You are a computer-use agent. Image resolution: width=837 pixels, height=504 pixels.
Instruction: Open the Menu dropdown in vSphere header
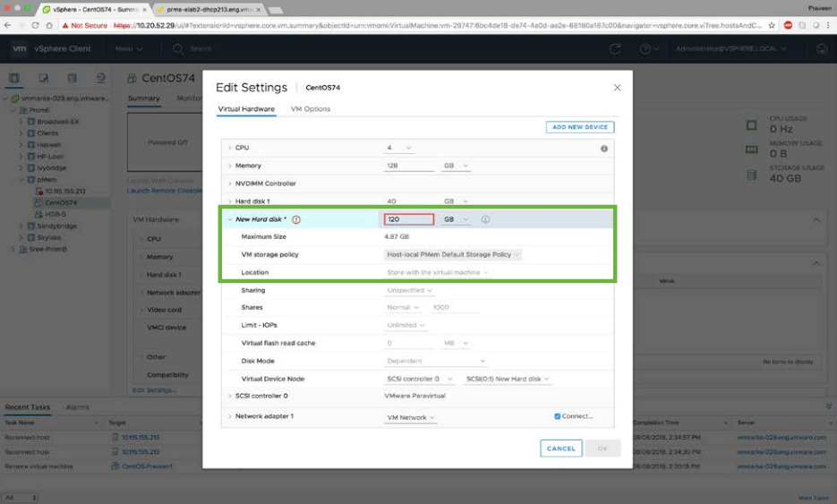[129, 48]
